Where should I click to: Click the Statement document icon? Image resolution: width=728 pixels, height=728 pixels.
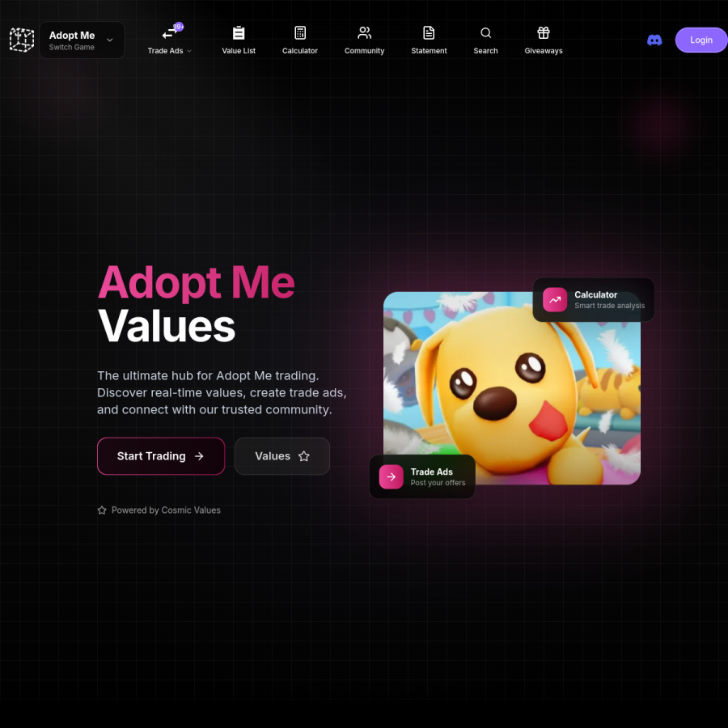pos(429,33)
